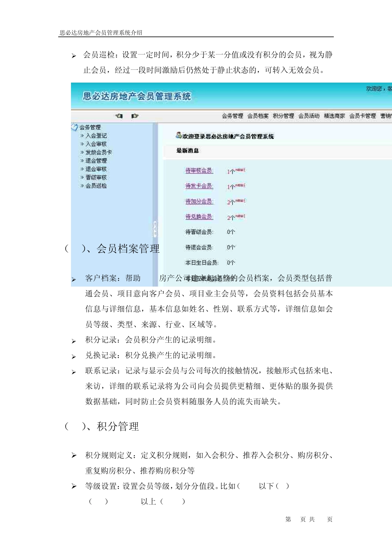Click the 思必达房地产会员管理系统 banner title
The height and width of the screenshot is (555, 392).
pos(137,96)
